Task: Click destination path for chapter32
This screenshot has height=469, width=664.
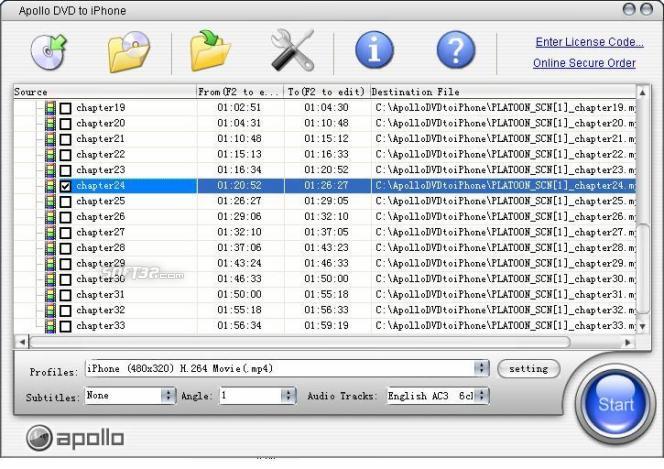Action: tap(505, 310)
